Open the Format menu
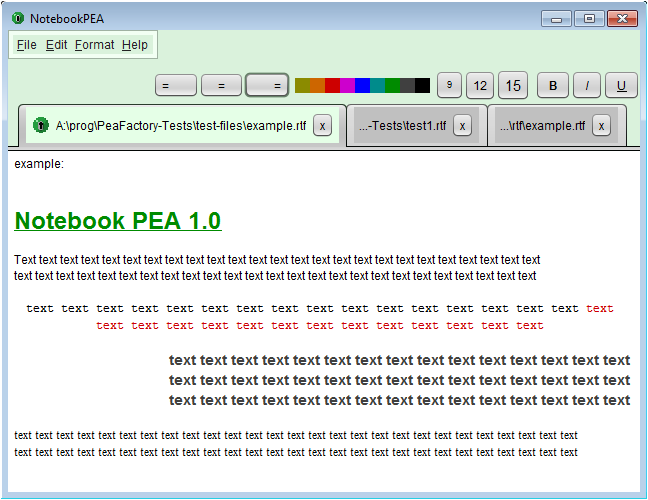 click(x=95, y=45)
